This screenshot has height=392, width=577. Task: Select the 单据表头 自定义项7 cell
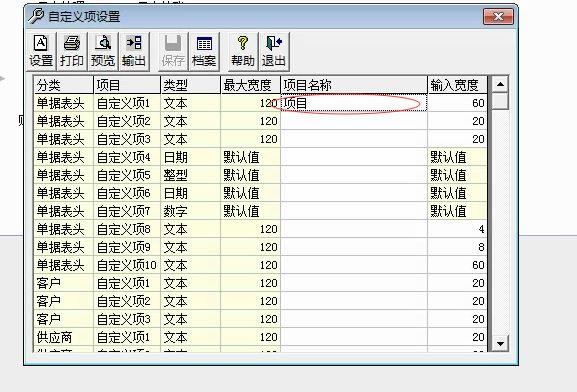(127, 211)
